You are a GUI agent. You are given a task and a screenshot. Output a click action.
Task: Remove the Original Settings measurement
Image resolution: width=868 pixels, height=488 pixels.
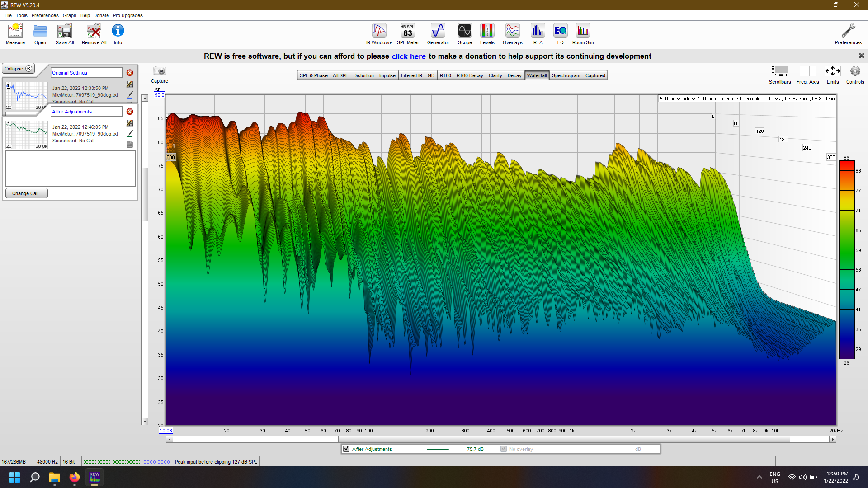(130, 73)
